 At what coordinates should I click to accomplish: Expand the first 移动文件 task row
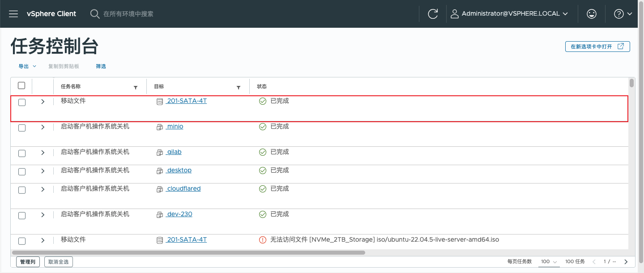point(43,102)
